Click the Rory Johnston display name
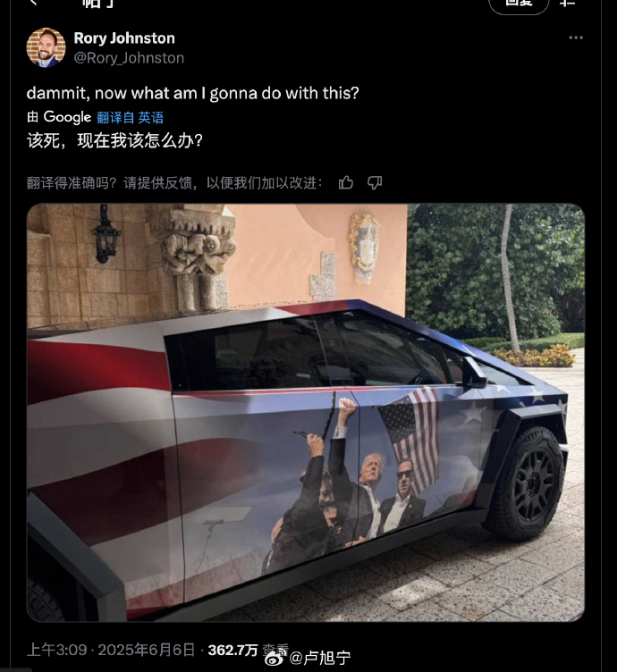The height and width of the screenshot is (672, 617). (x=124, y=38)
